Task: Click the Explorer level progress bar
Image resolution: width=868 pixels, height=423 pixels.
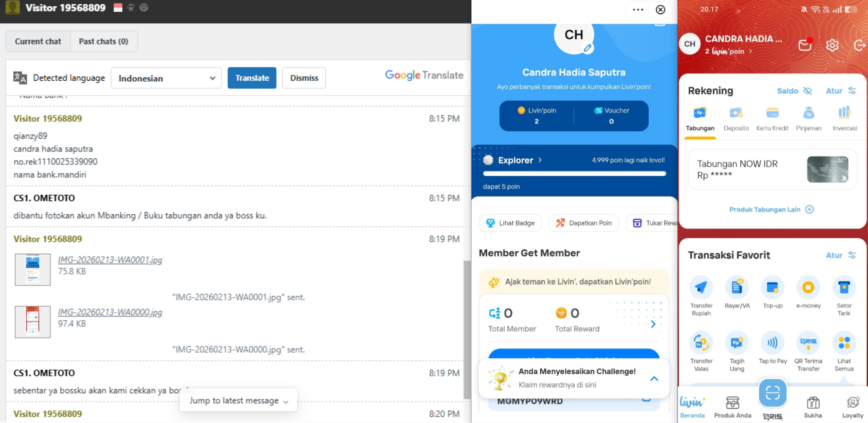Action: click(574, 174)
